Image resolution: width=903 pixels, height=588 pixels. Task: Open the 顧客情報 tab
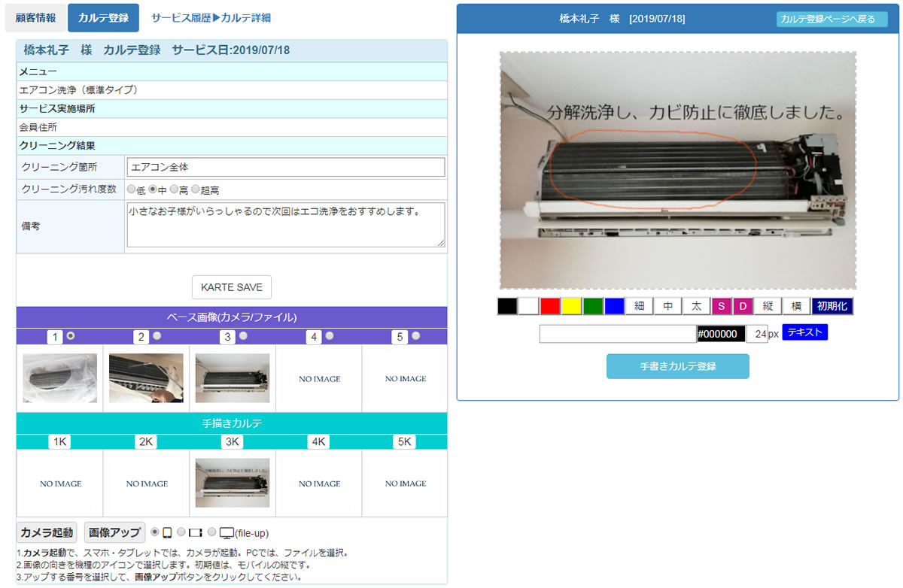pyautogui.click(x=35, y=17)
